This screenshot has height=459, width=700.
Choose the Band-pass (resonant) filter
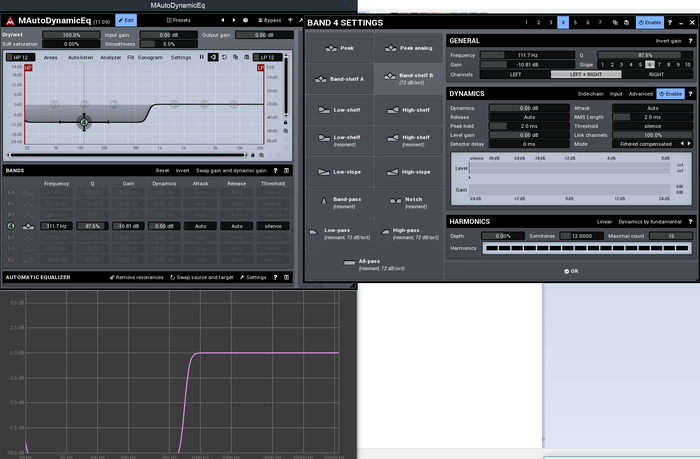tap(340, 202)
